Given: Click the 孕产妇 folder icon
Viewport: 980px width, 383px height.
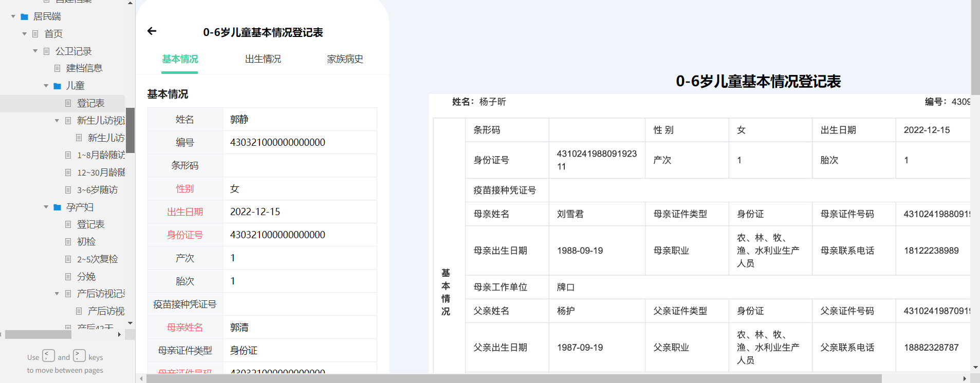Looking at the screenshot, I should pyautogui.click(x=57, y=207).
